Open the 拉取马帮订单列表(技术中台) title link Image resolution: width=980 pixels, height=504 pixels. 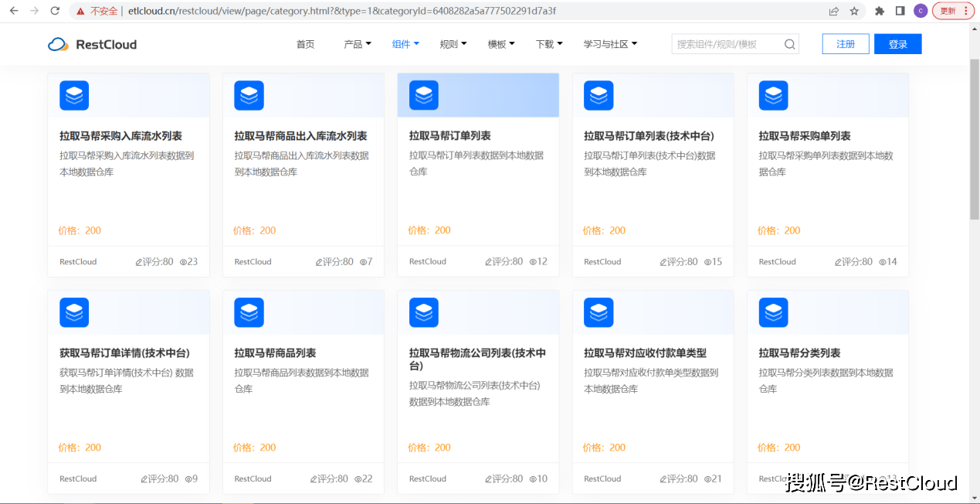pos(649,136)
